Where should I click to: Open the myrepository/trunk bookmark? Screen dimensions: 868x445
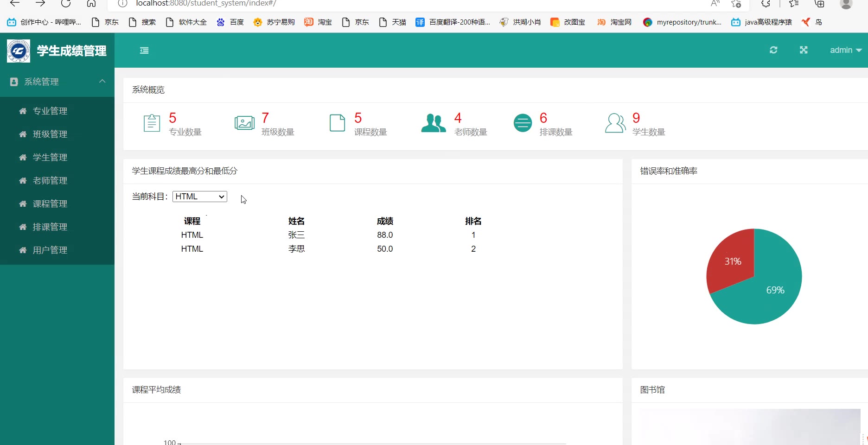(x=682, y=22)
